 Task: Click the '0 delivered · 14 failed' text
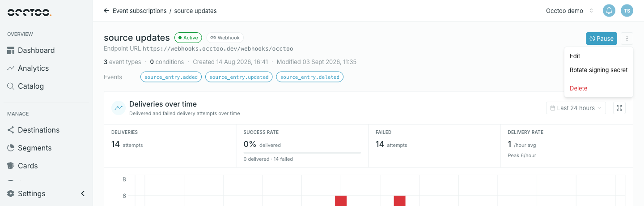268,159
